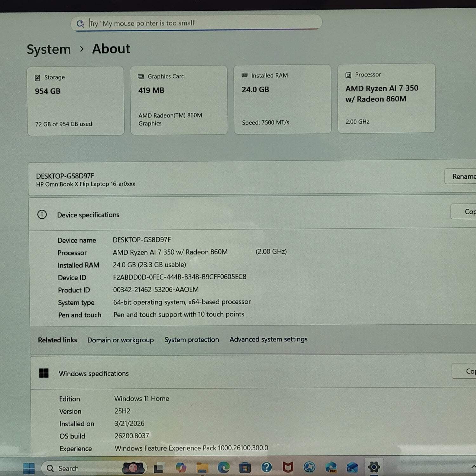This screenshot has height=476, width=476.
Task: Open File Explorer from the taskbar
Action: click(202, 467)
